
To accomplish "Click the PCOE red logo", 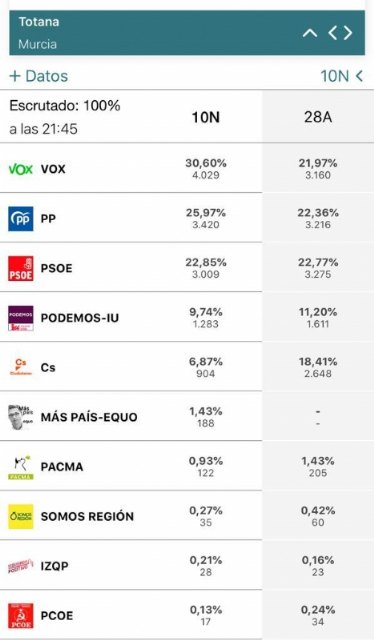I will click(21, 616).
